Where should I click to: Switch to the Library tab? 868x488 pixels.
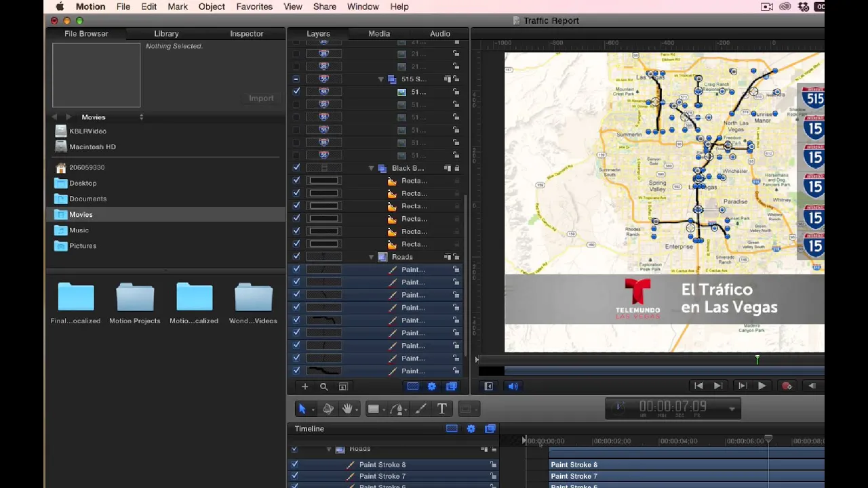point(166,33)
